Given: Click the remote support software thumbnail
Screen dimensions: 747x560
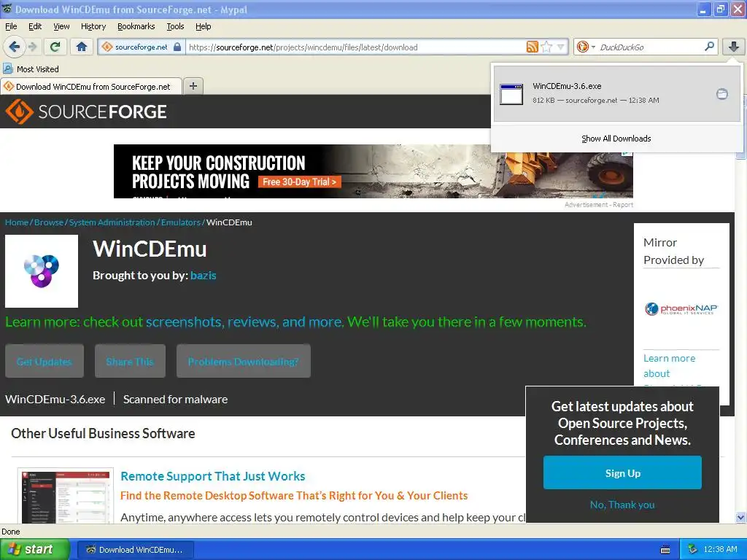Looking at the screenshot, I should point(65,496).
